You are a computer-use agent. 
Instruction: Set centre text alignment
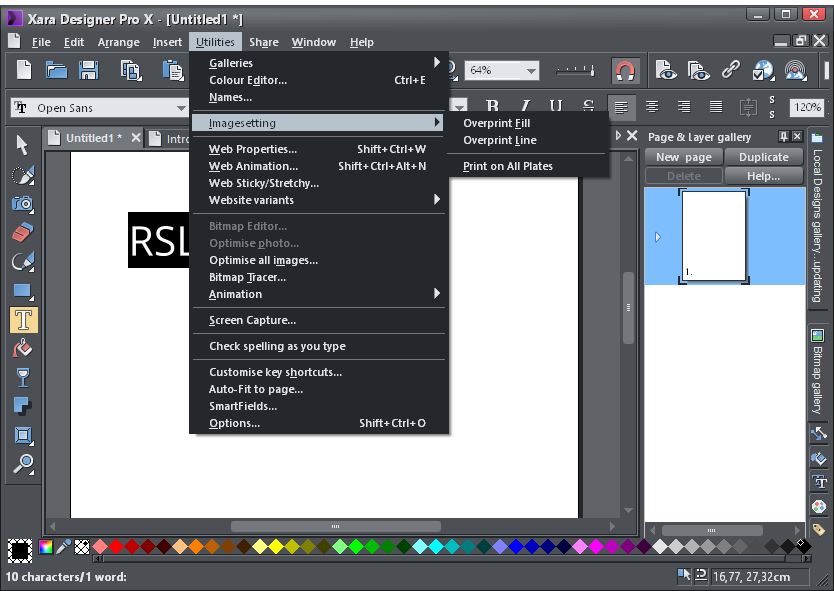pos(652,107)
